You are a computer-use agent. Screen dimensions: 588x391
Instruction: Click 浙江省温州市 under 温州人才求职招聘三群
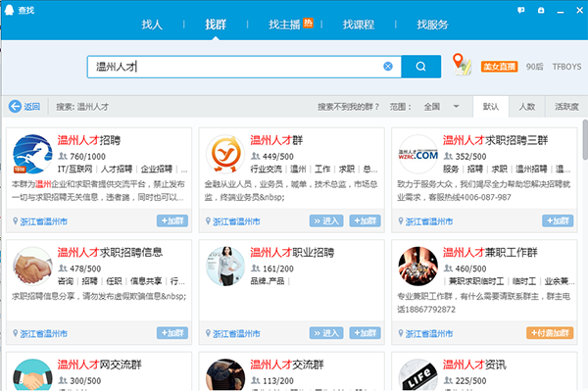pos(429,221)
